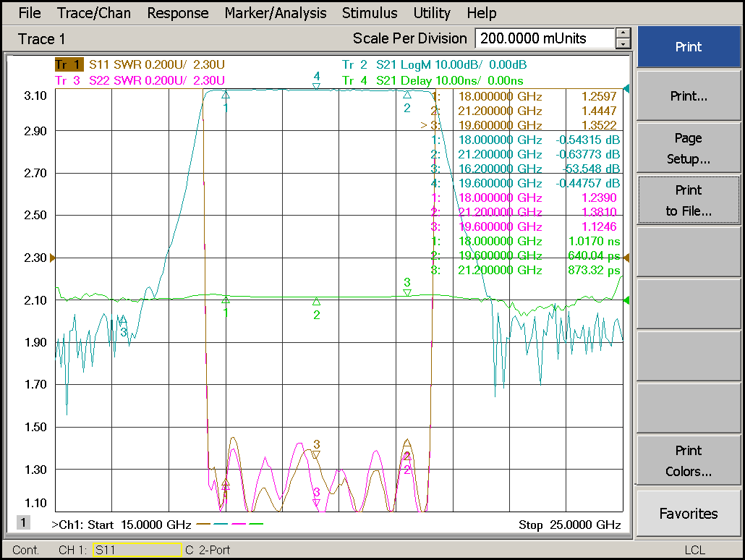Choose Print to File... softkey
The height and width of the screenshot is (560, 745).
pos(688,201)
